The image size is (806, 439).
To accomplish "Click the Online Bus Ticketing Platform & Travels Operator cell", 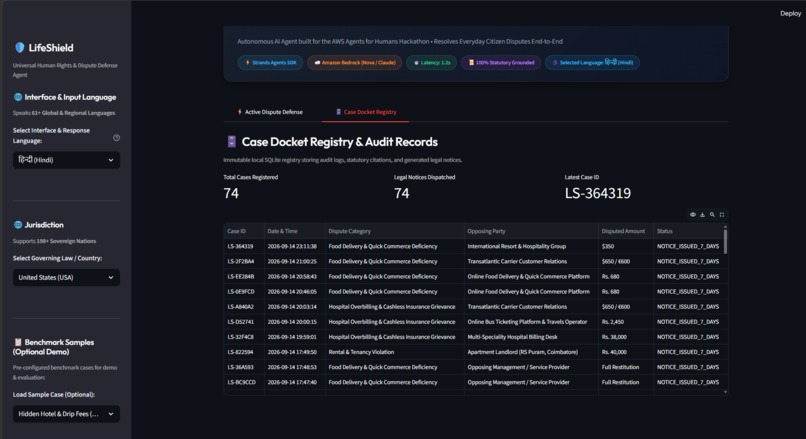I will (x=531, y=322).
